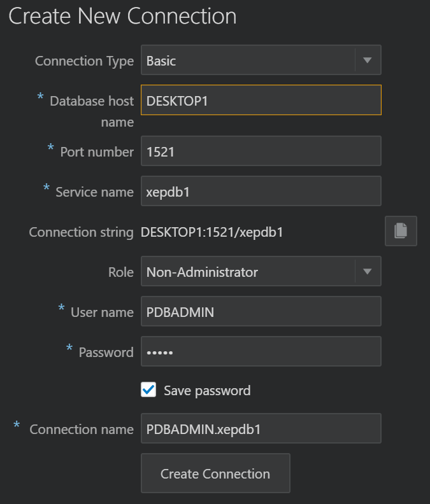Click the Connection name field
Image resolution: width=430 pixels, height=504 pixels.
click(x=261, y=429)
